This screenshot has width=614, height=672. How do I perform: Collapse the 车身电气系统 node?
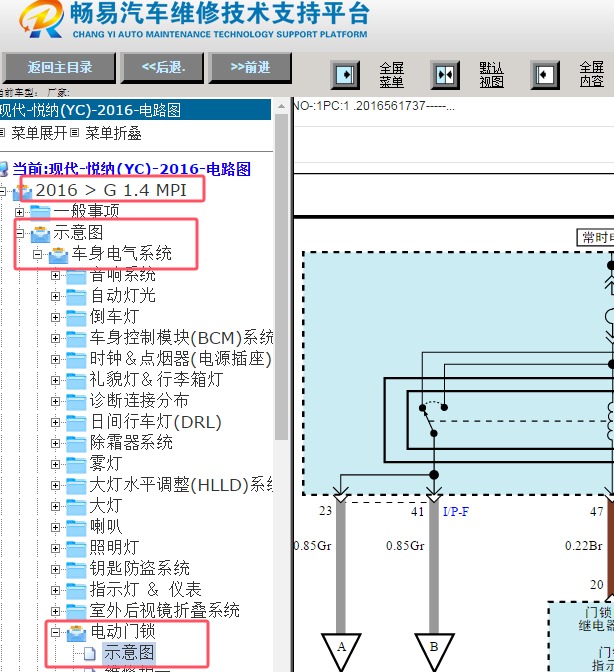tap(37, 255)
